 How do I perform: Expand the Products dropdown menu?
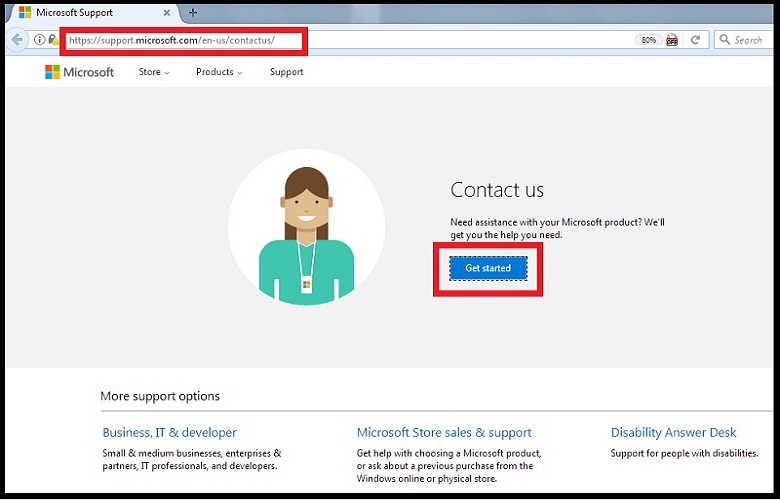[219, 72]
